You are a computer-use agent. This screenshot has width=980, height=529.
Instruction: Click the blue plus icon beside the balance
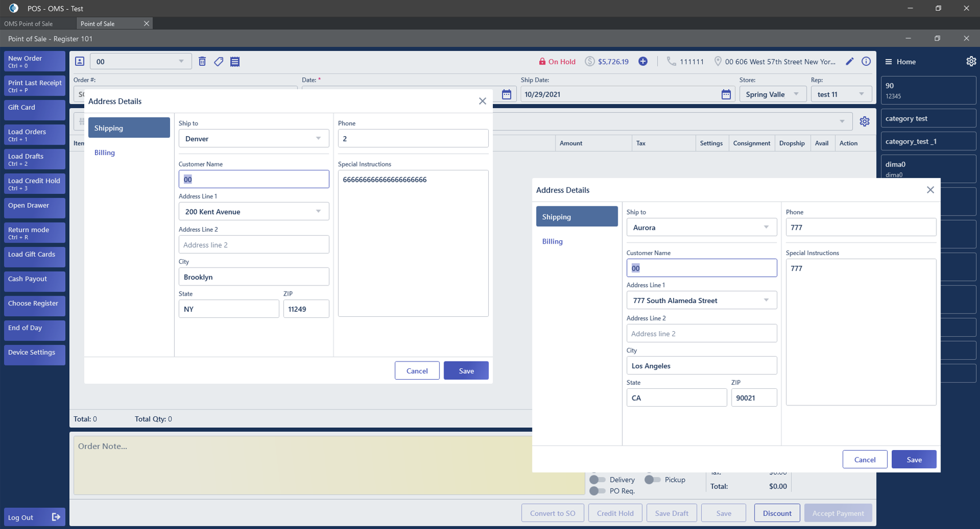click(x=643, y=61)
